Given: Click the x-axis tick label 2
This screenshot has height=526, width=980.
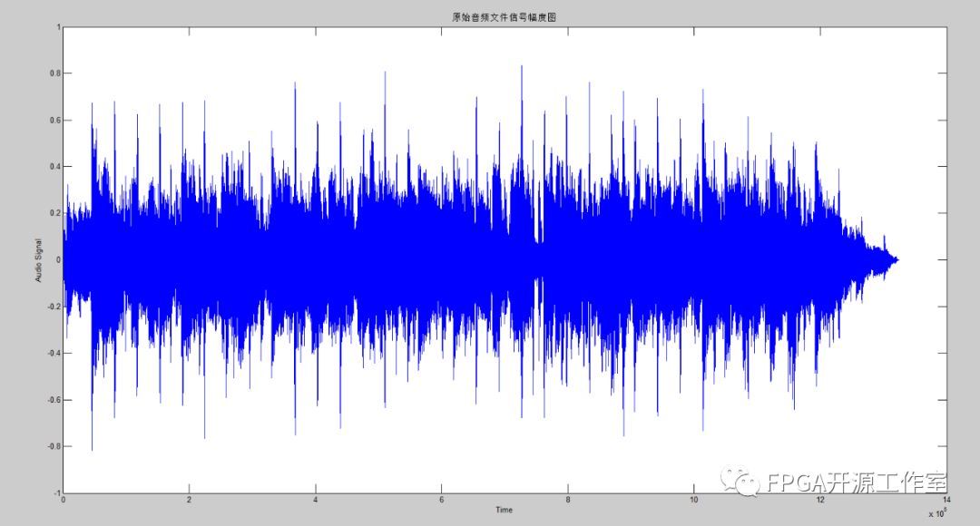Looking at the screenshot, I should pos(190,500).
